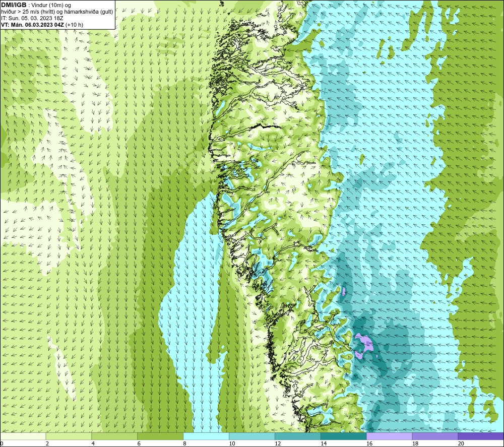Choose the 10–12 m/s turquoise legend swatch
Screen dimensions: 504x447
pyautogui.click(x=251, y=436)
